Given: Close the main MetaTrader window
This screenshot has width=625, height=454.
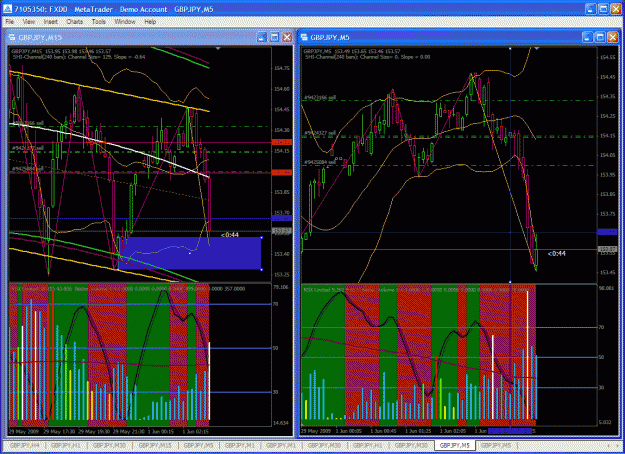Looking at the screenshot, I should click(x=616, y=9).
